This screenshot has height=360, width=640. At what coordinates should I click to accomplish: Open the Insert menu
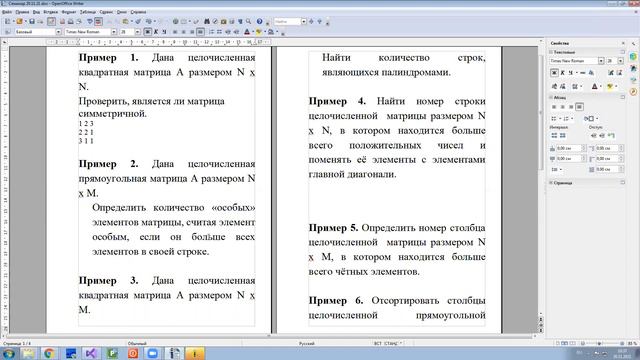[51, 12]
